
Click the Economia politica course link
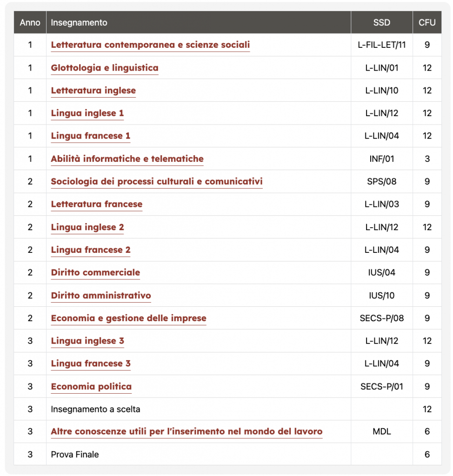point(91,387)
